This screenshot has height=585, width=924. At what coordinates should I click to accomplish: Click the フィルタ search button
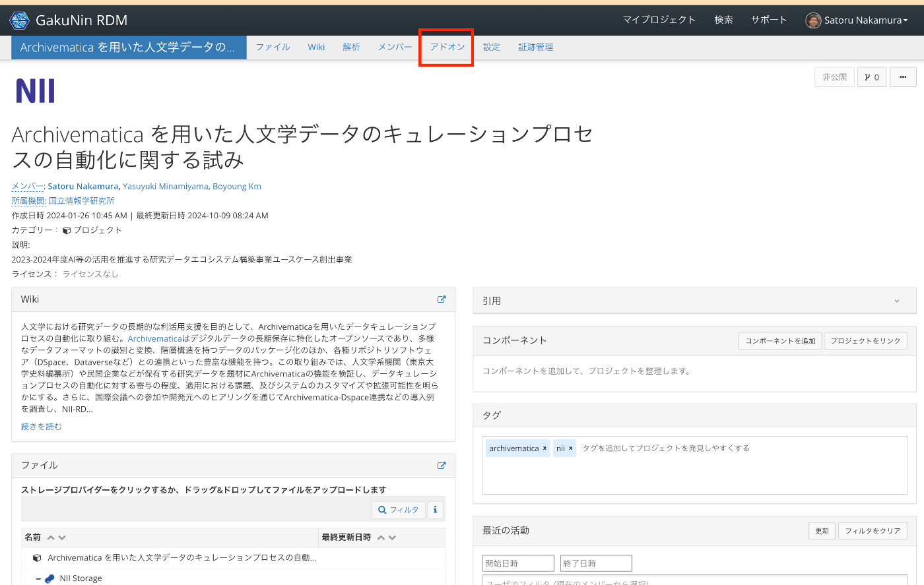pos(398,510)
